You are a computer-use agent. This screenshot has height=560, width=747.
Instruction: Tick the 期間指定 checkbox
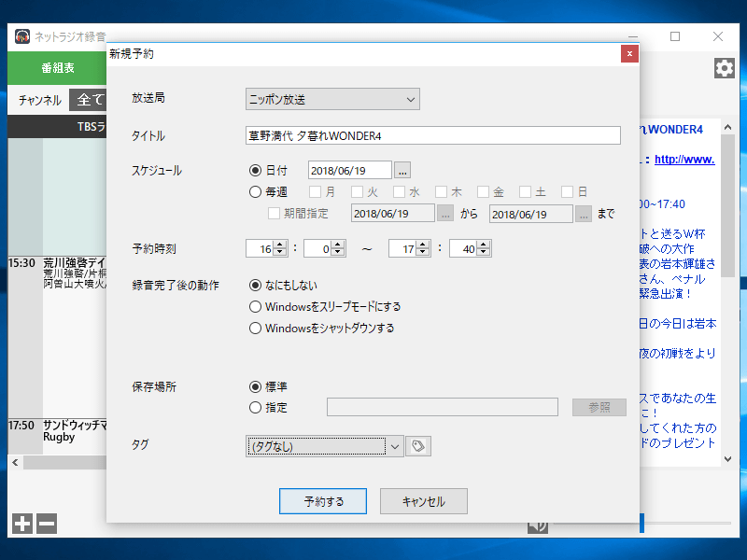click(x=275, y=214)
